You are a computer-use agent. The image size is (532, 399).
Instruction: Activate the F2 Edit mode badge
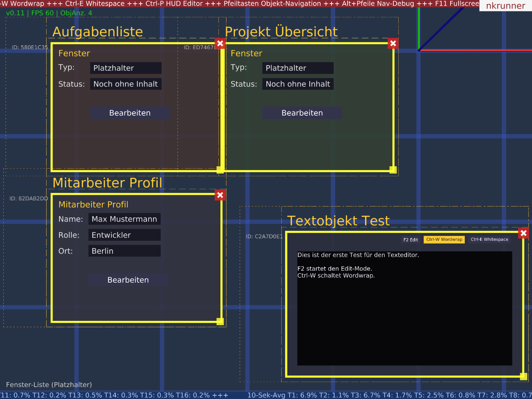tap(411, 239)
